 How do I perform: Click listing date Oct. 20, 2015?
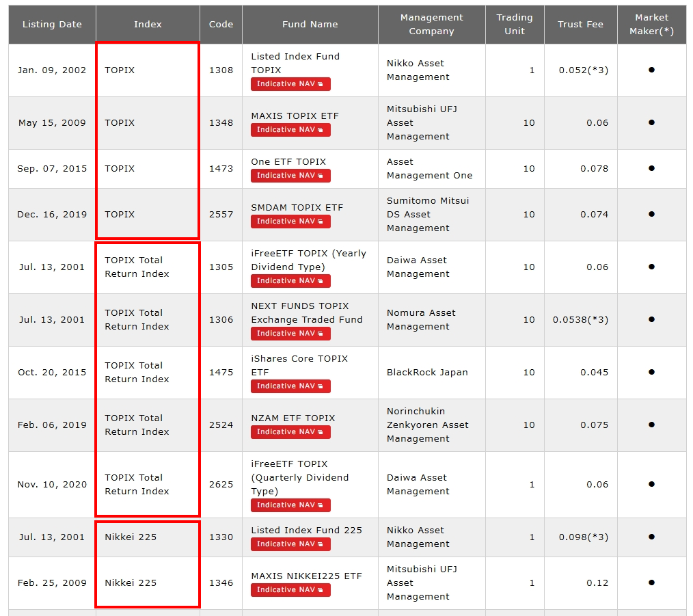pos(52,373)
